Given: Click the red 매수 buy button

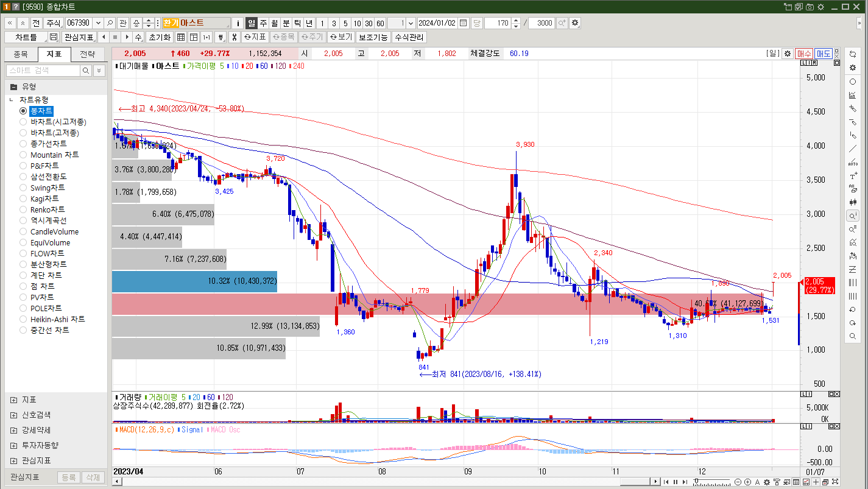Looking at the screenshot, I should pyautogui.click(x=804, y=54).
